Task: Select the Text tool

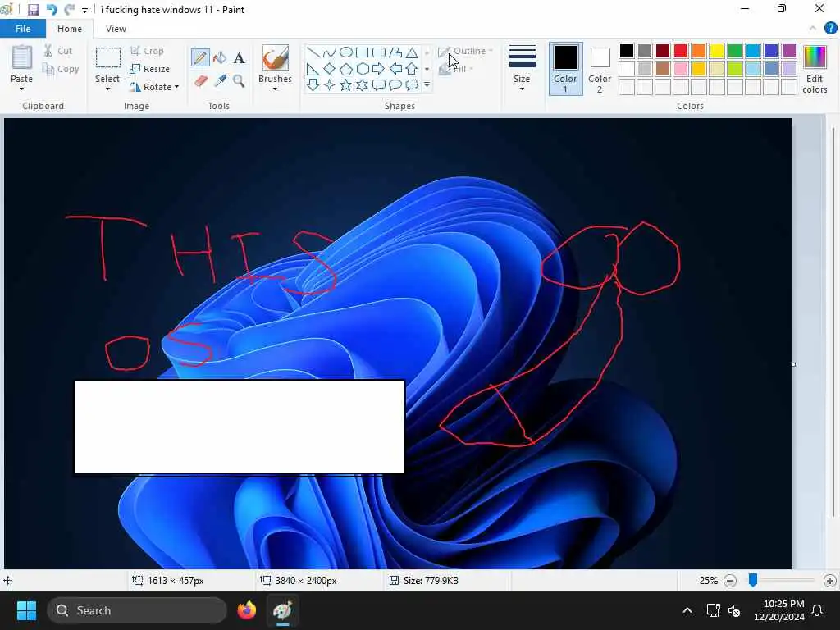Action: point(239,58)
